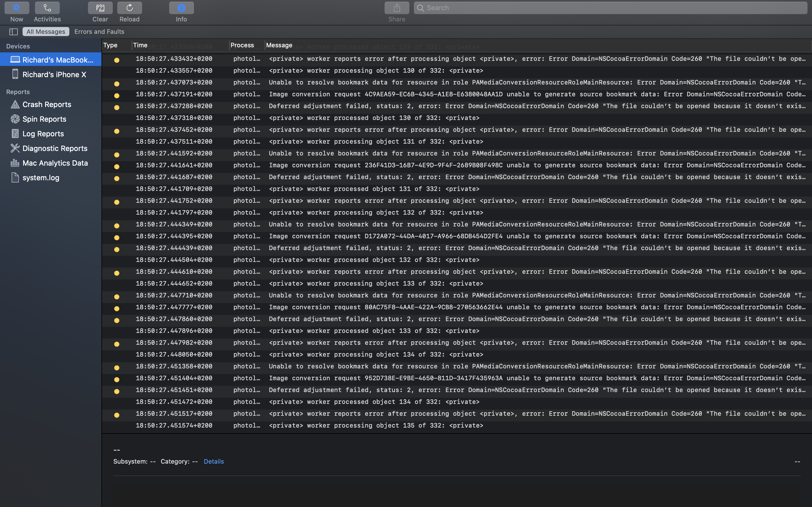
Task: Open Spin Reports in sidebar
Action: pos(44,119)
